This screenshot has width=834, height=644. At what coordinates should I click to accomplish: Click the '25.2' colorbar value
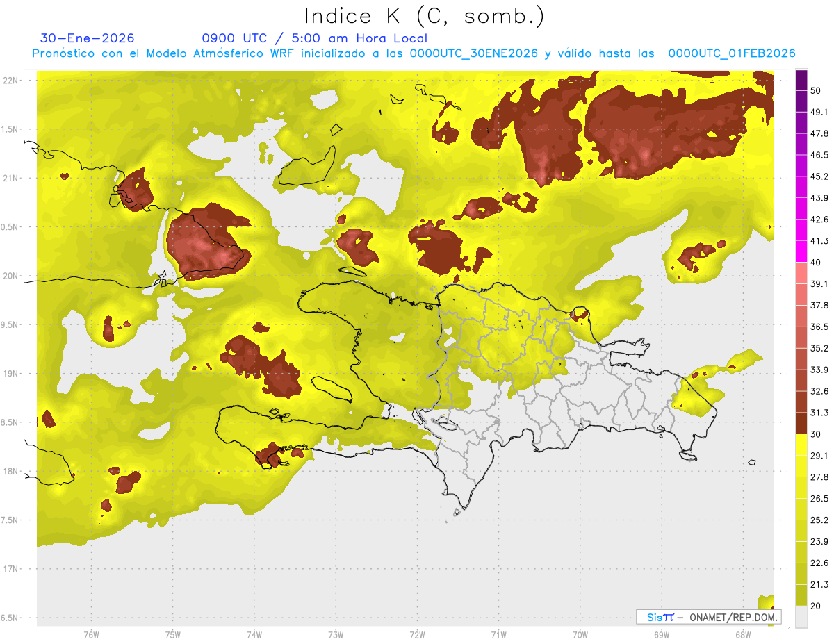819,520
